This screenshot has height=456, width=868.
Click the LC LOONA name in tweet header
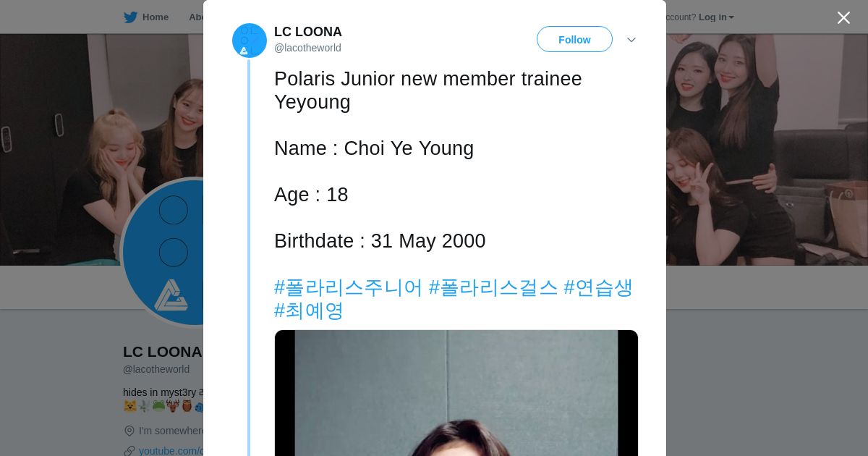point(307,32)
